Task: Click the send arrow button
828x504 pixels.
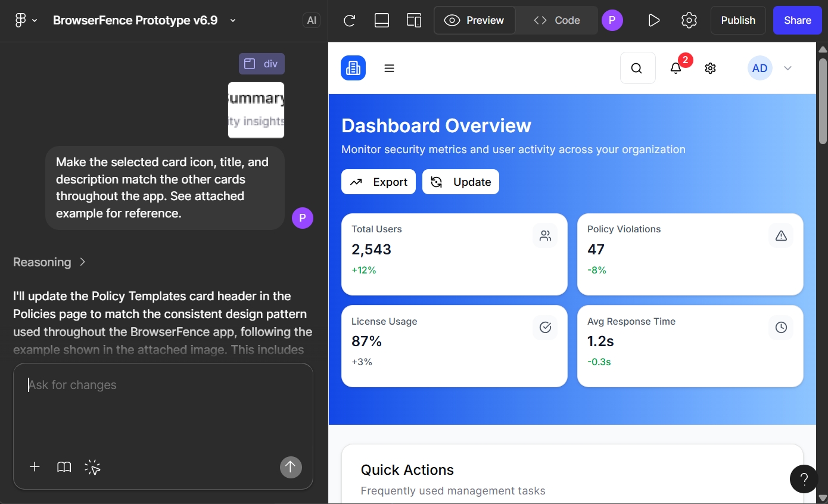Action: pos(291,467)
